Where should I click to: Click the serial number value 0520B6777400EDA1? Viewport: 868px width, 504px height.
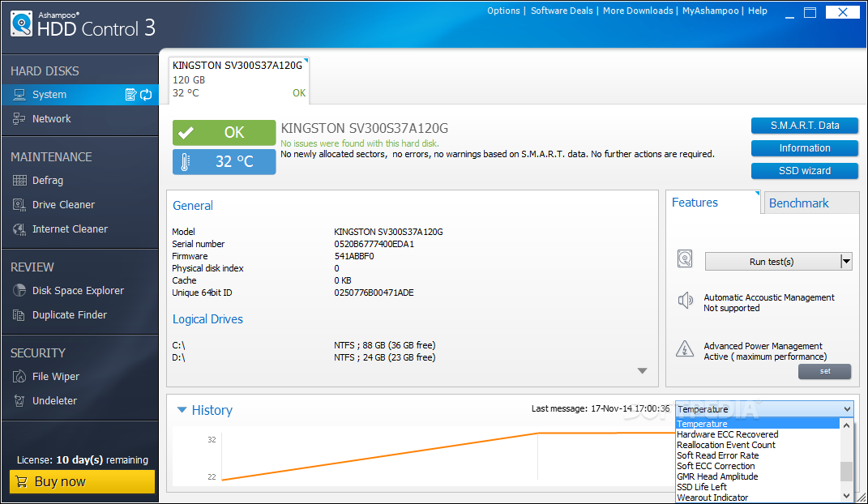[374, 244]
